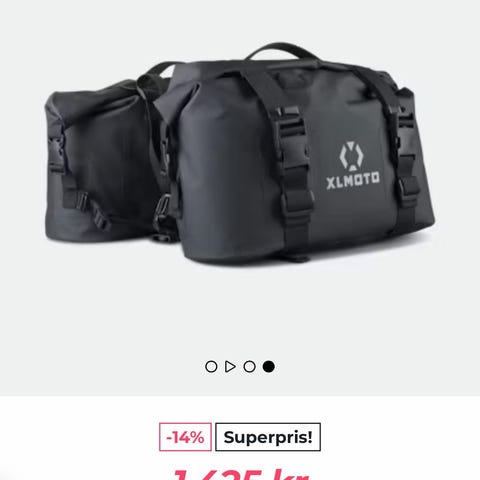The image size is (480, 480).
Task: Click the rear saddlebag on the left
Action: pos(100,160)
